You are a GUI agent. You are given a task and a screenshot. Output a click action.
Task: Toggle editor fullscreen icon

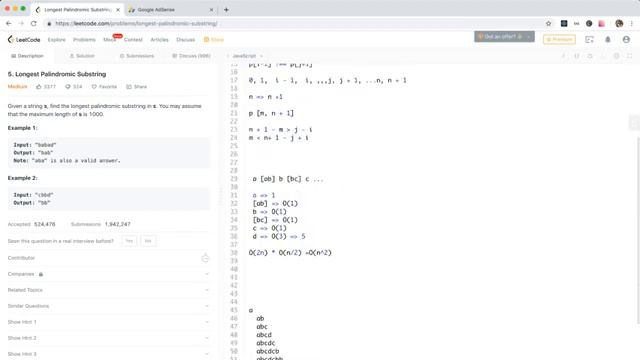pos(629,56)
